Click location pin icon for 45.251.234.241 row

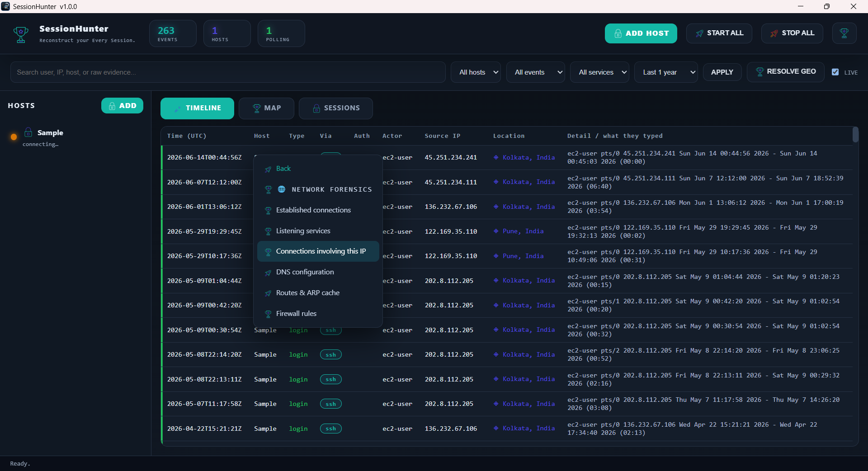point(496,157)
